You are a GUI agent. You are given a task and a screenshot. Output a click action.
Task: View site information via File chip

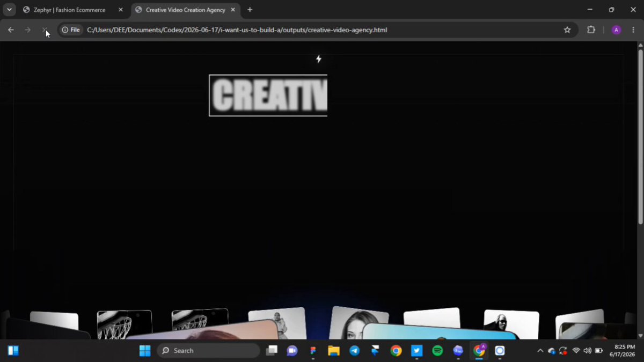[x=71, y=30]
